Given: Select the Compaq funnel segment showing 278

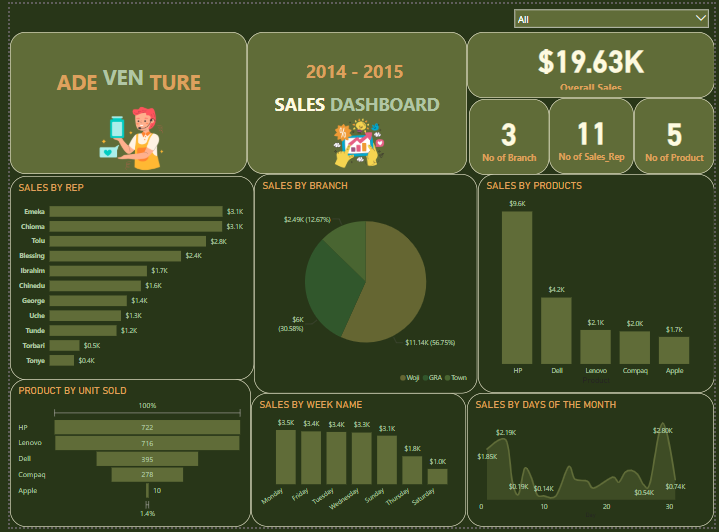Looking at the screenshot, I should (147, 474).
